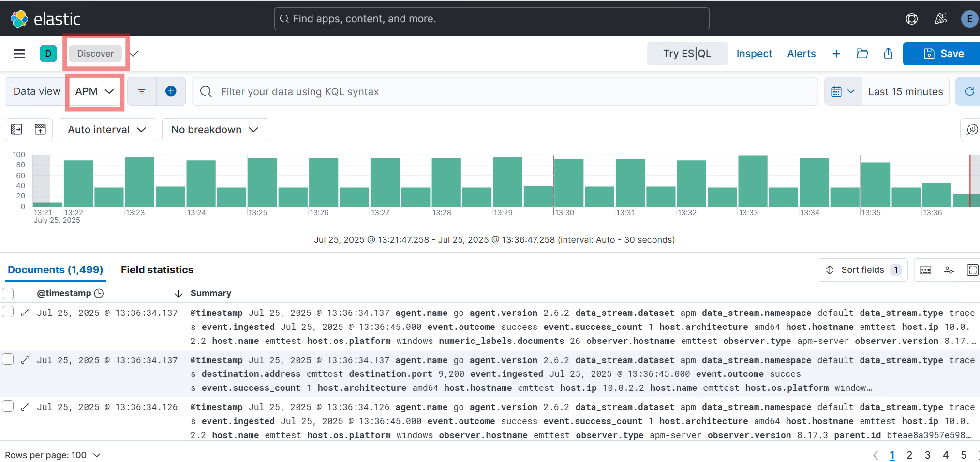Enter full screen mode for table
Screen dimensions: 980x462
pyautogui.click(x=972, y=270)
